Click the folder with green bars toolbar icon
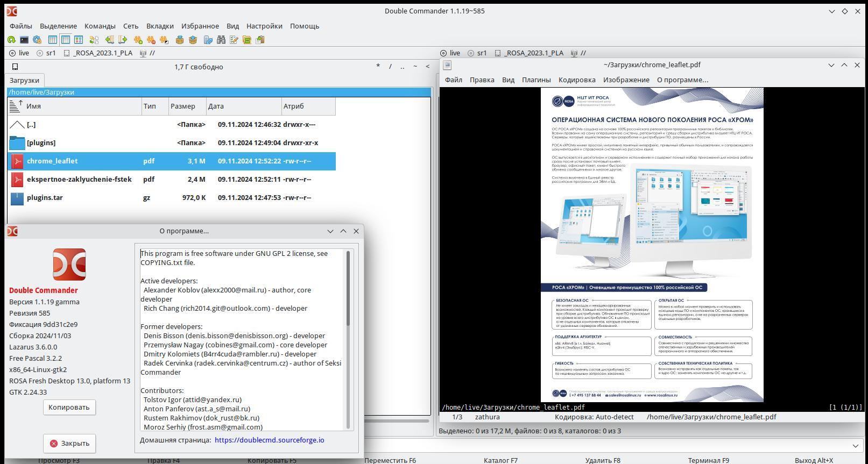 (x=247, y=40)
